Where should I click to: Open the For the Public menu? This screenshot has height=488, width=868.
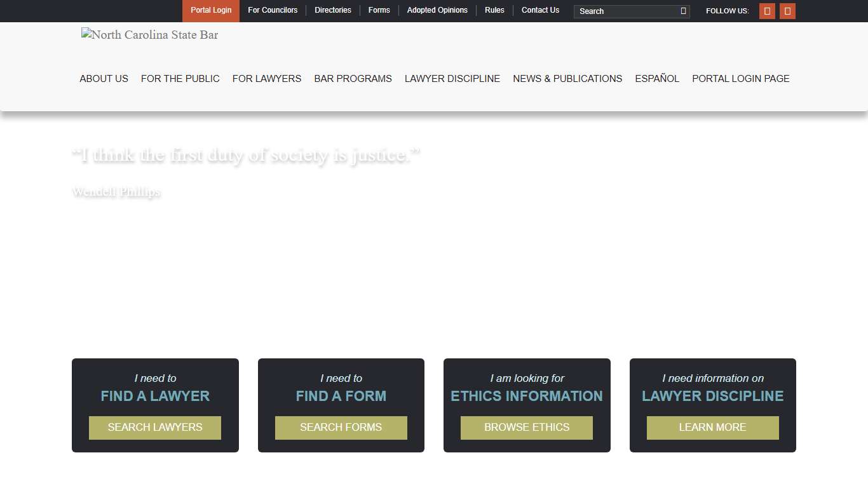coord(180,79)
